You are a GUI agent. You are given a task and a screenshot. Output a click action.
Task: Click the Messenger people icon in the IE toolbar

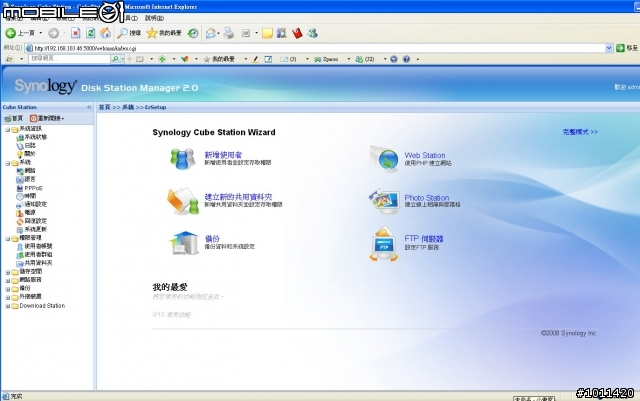coord(312,33)
